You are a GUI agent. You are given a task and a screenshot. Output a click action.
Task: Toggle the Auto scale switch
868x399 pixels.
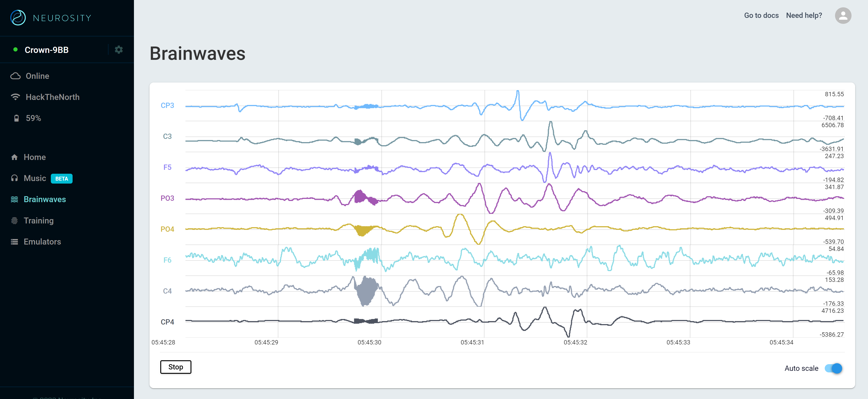tap(833, 368)
